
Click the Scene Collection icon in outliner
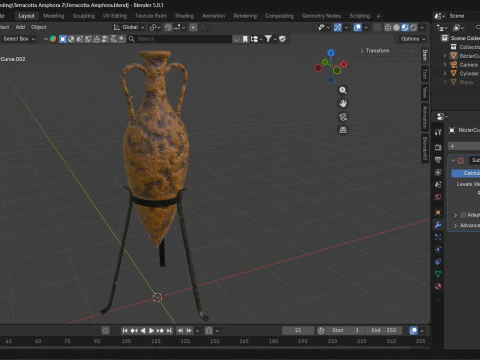click(x=445, y=38)
